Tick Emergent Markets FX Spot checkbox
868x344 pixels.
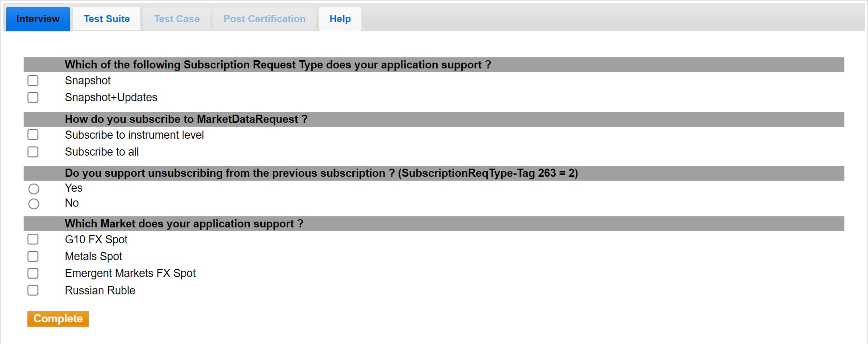click(x=33, y=273)
